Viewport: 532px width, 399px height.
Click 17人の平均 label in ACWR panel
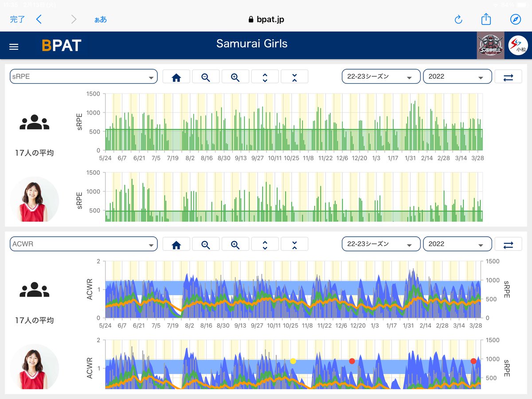pos(35,320)
